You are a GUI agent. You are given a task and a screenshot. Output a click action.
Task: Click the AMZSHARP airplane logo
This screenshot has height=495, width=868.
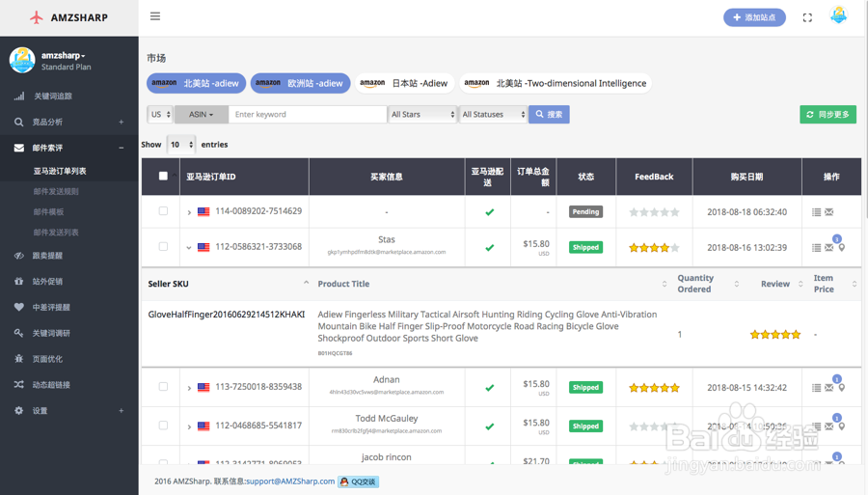(37, 17)
